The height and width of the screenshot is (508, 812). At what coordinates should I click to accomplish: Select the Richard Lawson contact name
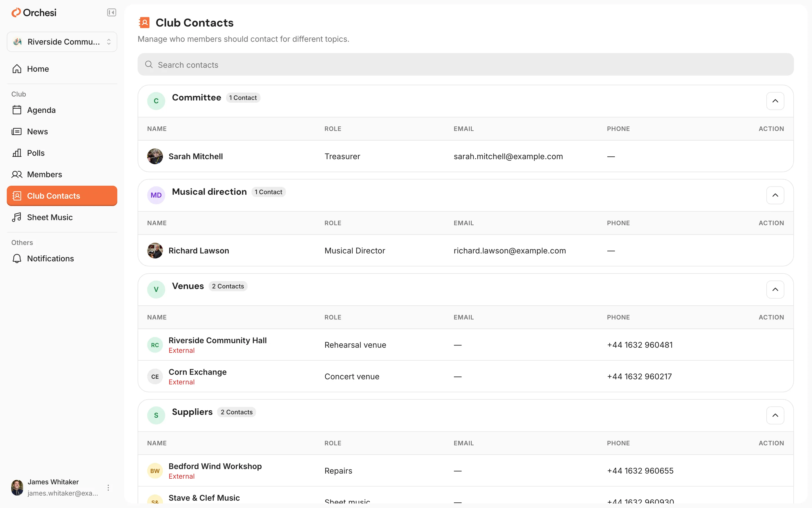click(199, 251)
